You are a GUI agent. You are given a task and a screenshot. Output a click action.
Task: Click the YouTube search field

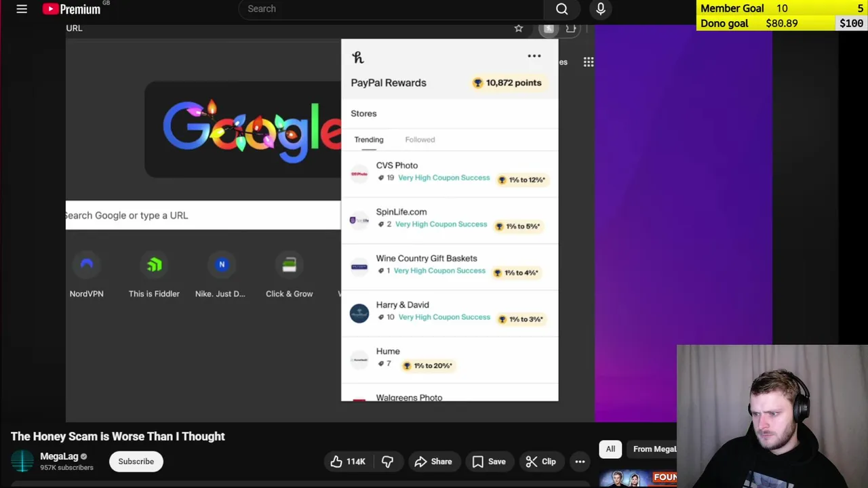(391, 9)
